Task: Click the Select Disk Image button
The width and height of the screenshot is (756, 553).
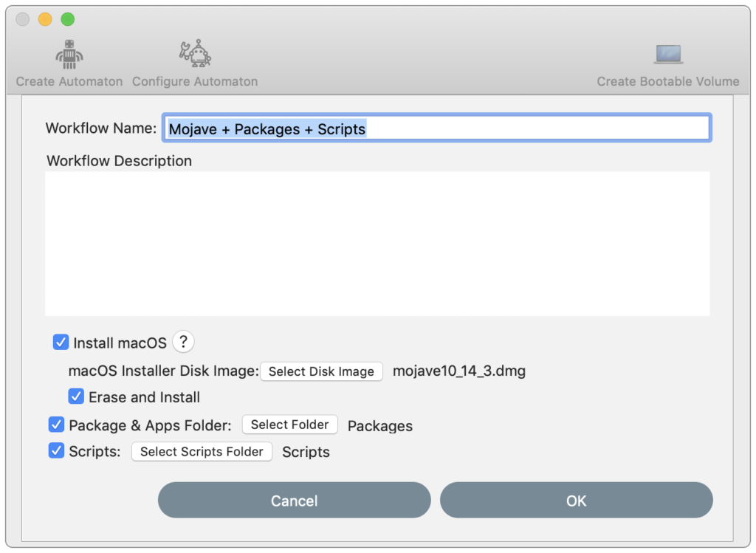Action: tap(322, 371)
